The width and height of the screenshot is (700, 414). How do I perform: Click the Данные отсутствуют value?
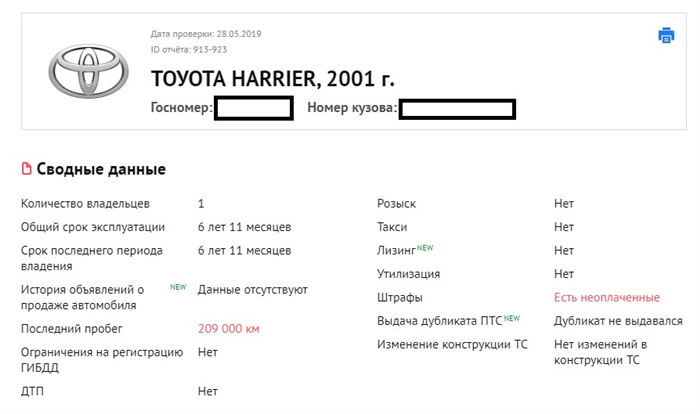click(253, 290)
